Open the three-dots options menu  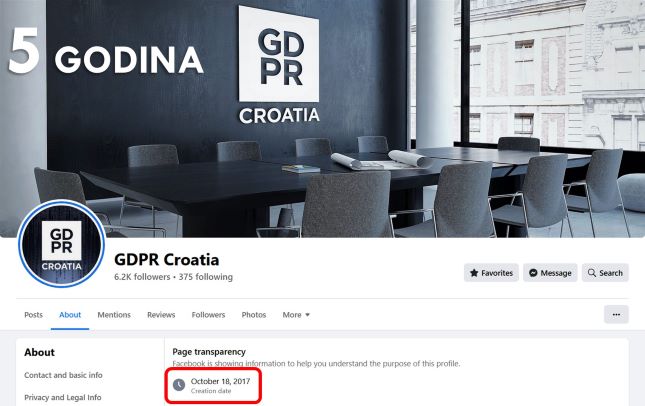pyautogui.click(x=616, y=315)
